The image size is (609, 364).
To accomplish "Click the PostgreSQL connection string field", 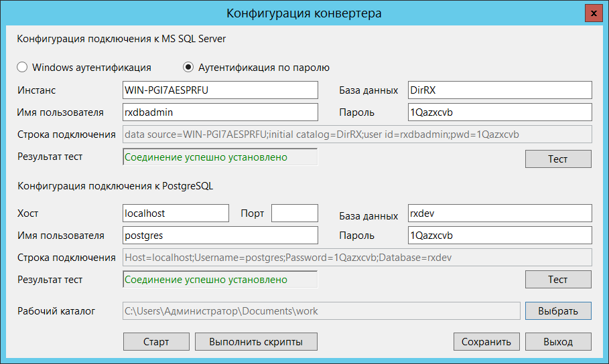I will tap(357, 258).
